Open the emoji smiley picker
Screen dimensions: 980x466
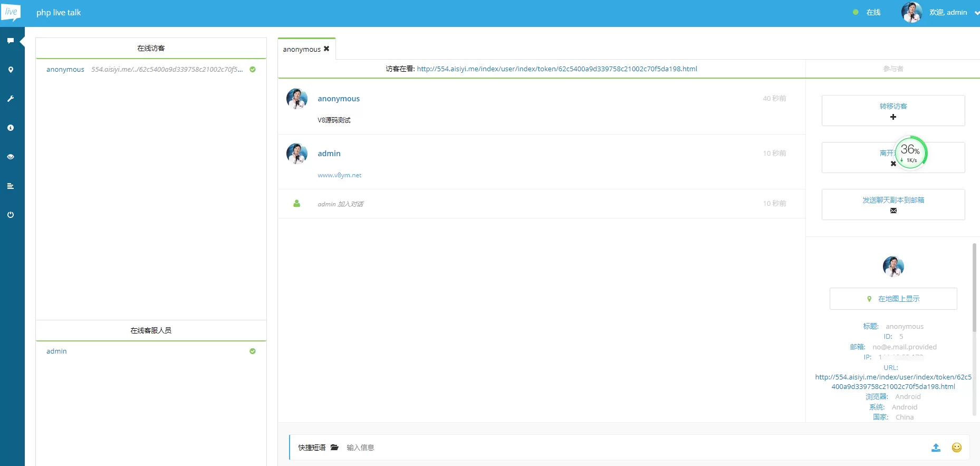coord(956,448)
